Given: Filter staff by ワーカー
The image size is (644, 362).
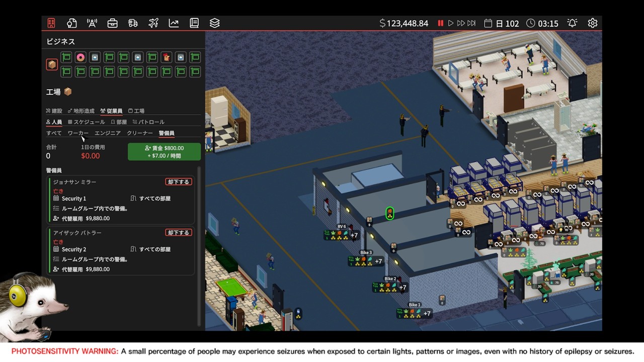Looking at the screenshot, I should tap(78, 133).
